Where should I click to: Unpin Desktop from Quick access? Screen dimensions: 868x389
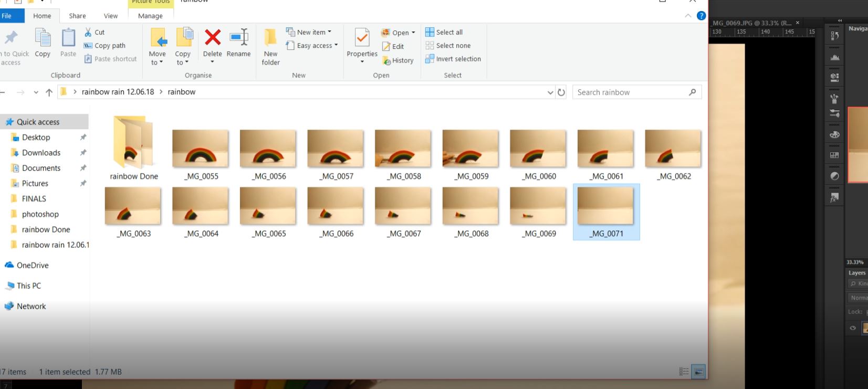pyautogui.click(x=83, y=137)
